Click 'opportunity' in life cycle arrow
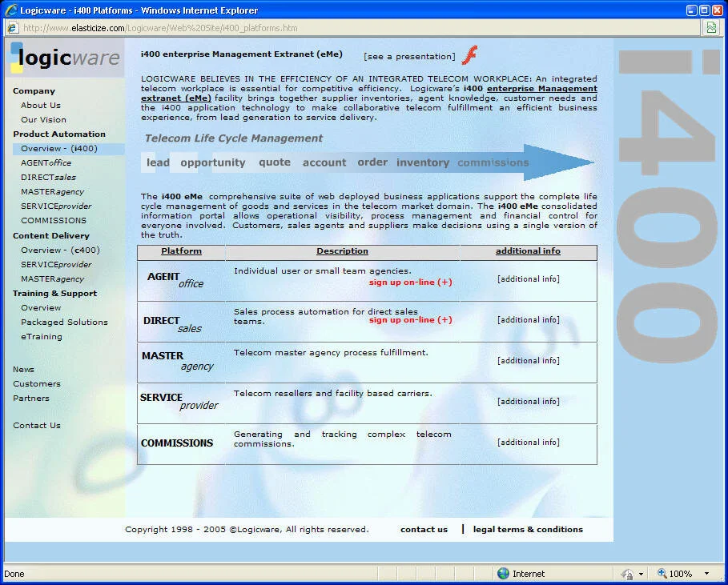 213,162
